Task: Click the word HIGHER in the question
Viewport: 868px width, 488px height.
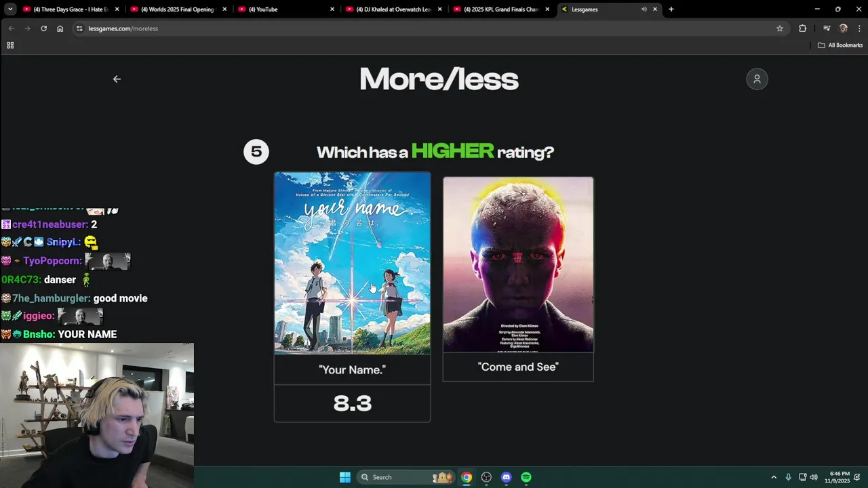Action: point(452,151)
